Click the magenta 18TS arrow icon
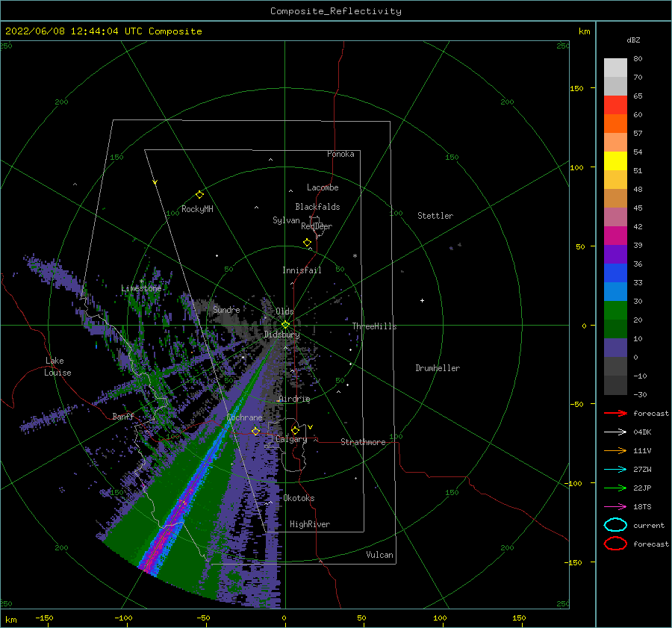 pyautogui.click(x=615, y=507)
